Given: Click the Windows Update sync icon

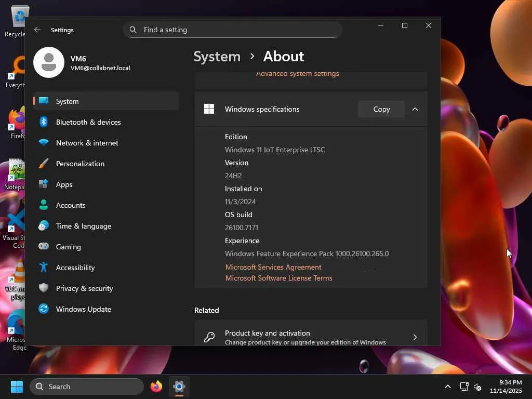Looking at the screenshot, I should click(44, 309).
